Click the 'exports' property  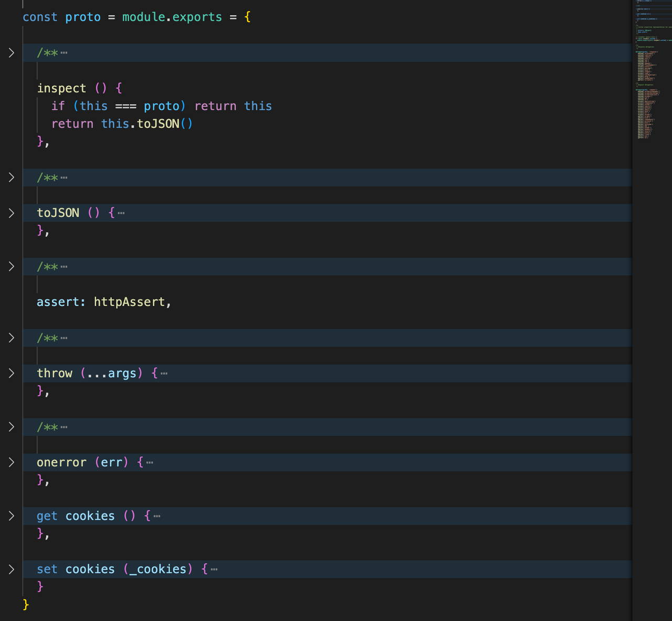pos(197,17)
